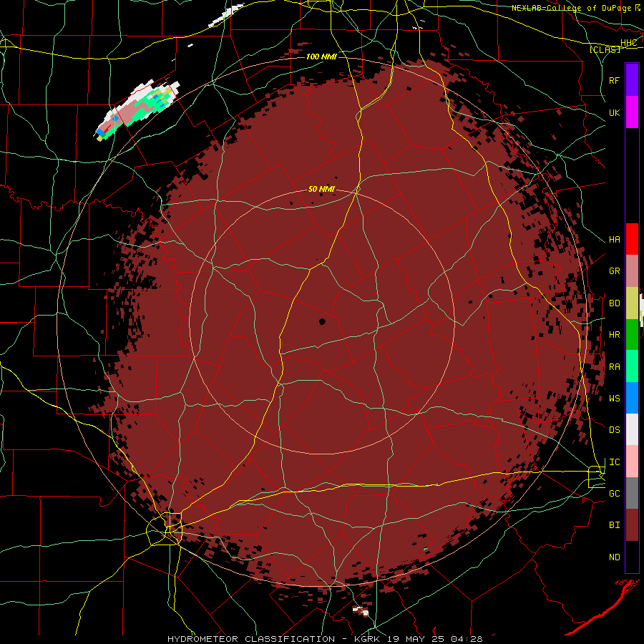Image resolution: width=644 pixels, height=644 pixels.
Task: Click the 19 MAY 25 04:28 timestamp
Action: 434,639
